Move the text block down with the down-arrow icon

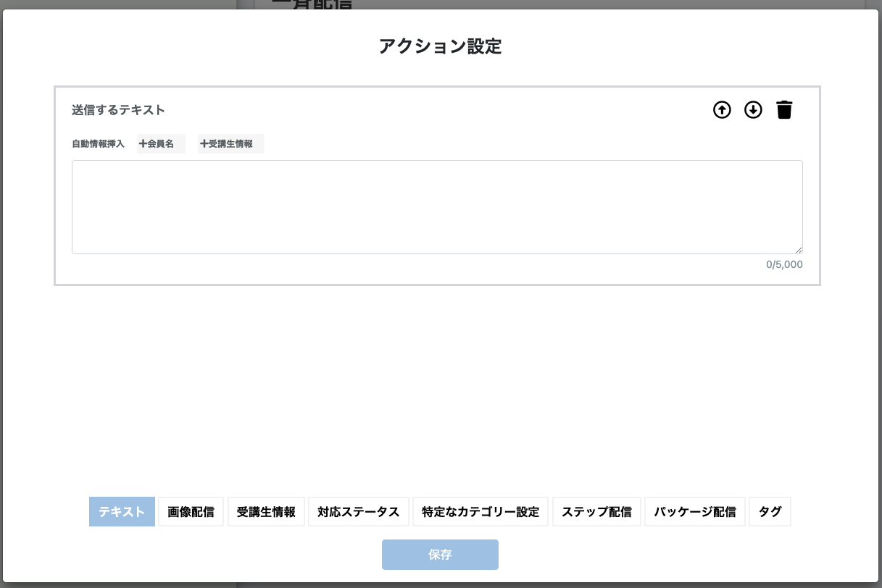click(x=754, y=110)
